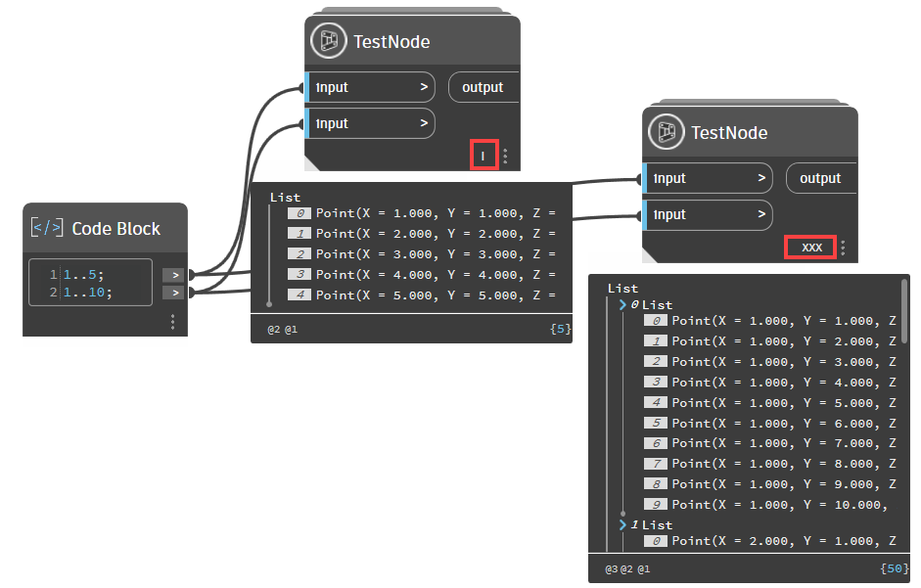
Task: Click the Dynamo cube icon on the right TestNode
Action: (x=666, y=132)
